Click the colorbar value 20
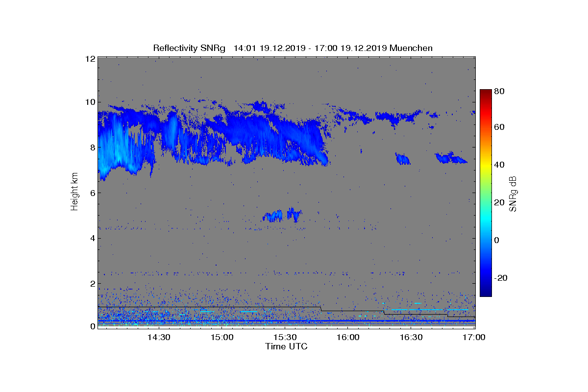The image size is (588, 392). click(500, 202)
